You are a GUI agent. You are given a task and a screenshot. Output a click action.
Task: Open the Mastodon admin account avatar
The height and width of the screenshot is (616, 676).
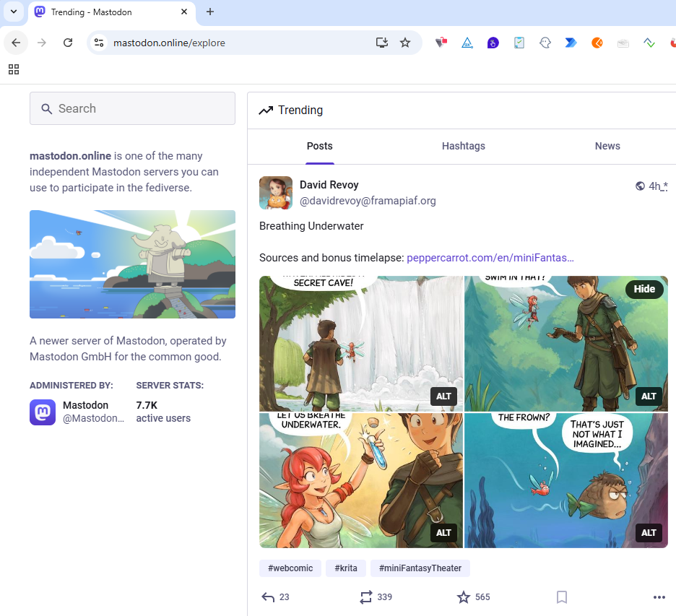point(43,412)
